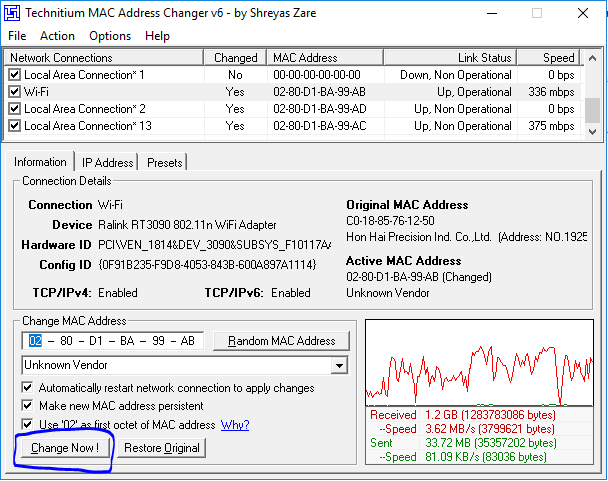The image size is (608, 481).
Task: Toggle Local Area Connection* 13 checkbox
Action: (14, 125)
